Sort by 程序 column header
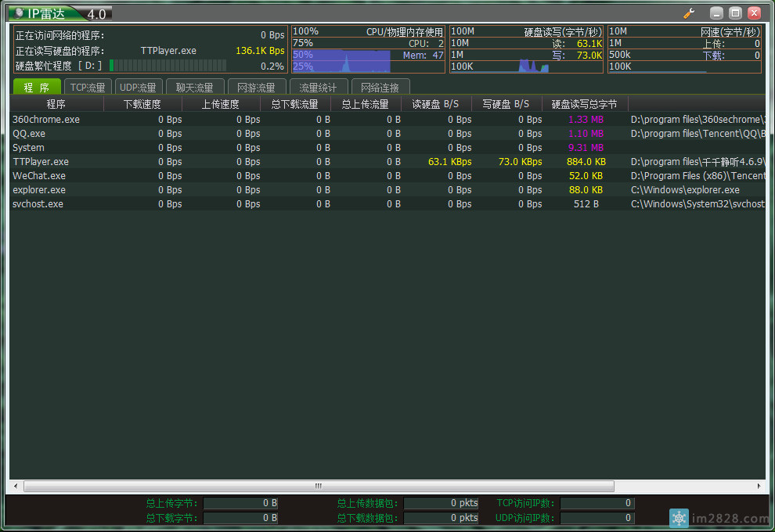 point(56,104)
